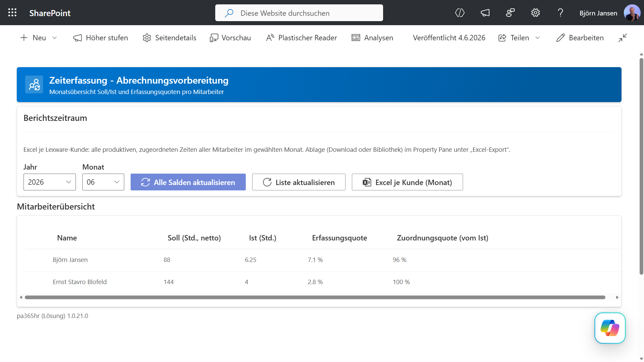Click the Excel icon on export button
The width and height of the screenshot is (644, 362).
367,182
